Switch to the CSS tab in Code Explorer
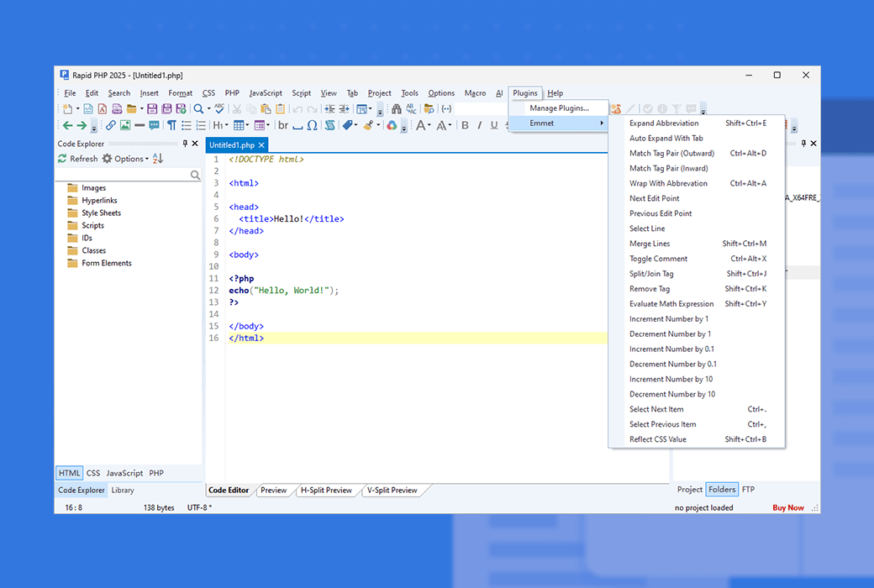The width and height of the screenshot is (874, 588). [x=93, y=473]
